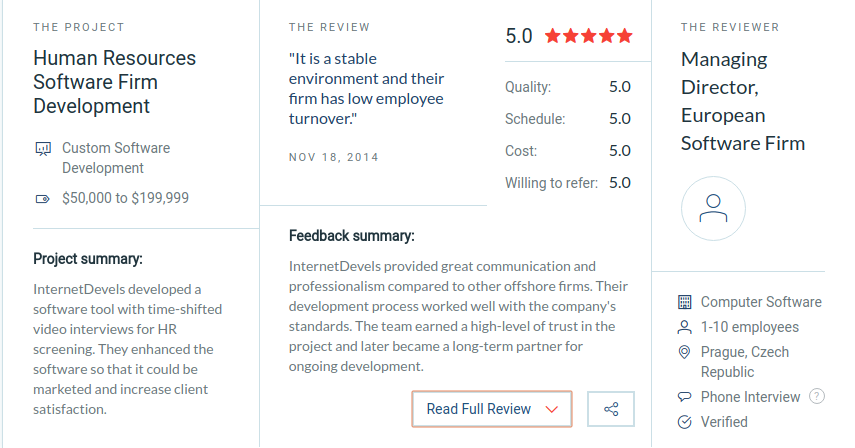The height and width of the screenshot is (448, 855).
Task: Click the Custom Software Development label
Action: [x=116, y=158]
